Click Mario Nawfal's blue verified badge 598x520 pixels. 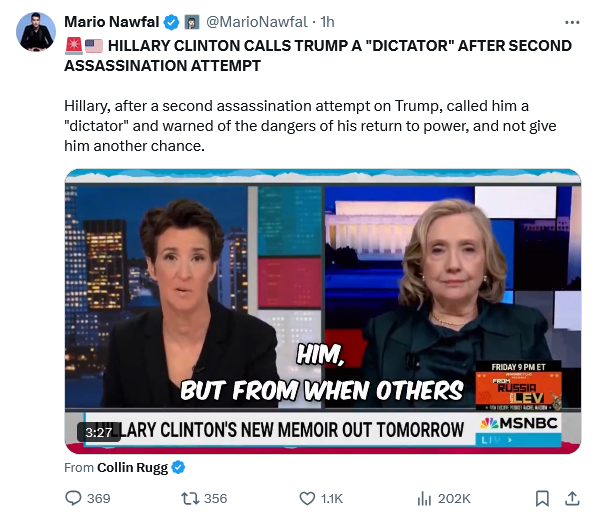(x=171, y=22)
